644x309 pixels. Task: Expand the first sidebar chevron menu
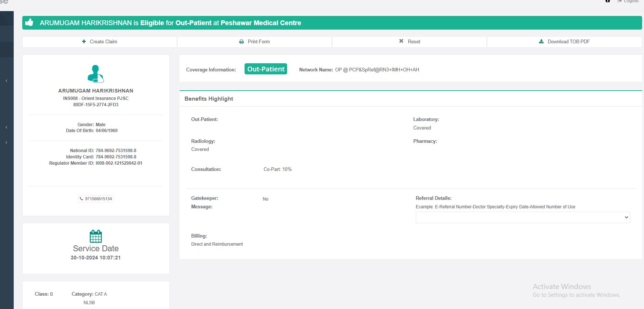click(6, 81)
